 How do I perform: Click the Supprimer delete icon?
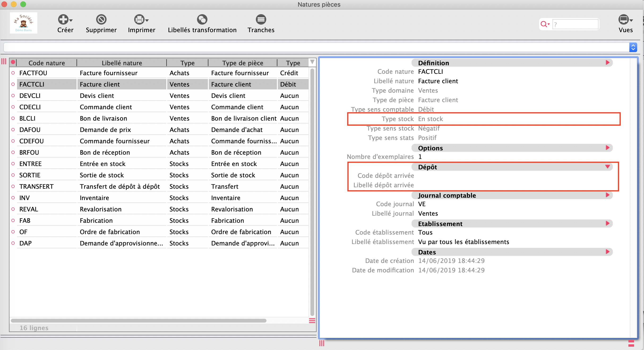coord(101,19)
